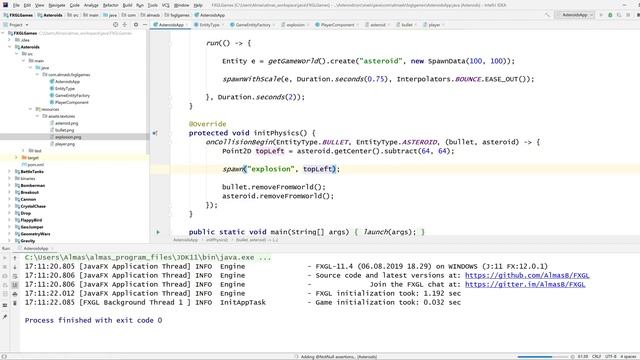Click the override gutter icon beside initPhysics
This screenshot has width=640, height=360.
[155, 133]
